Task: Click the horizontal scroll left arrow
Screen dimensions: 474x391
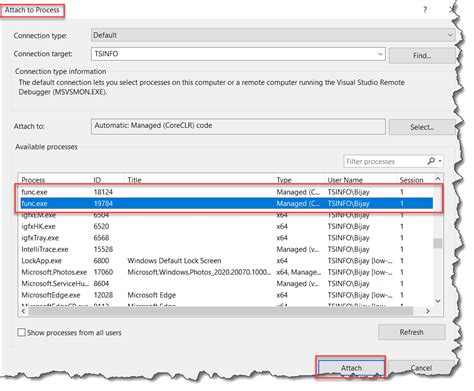Action: pyautogui.click(x=23, y=311)
